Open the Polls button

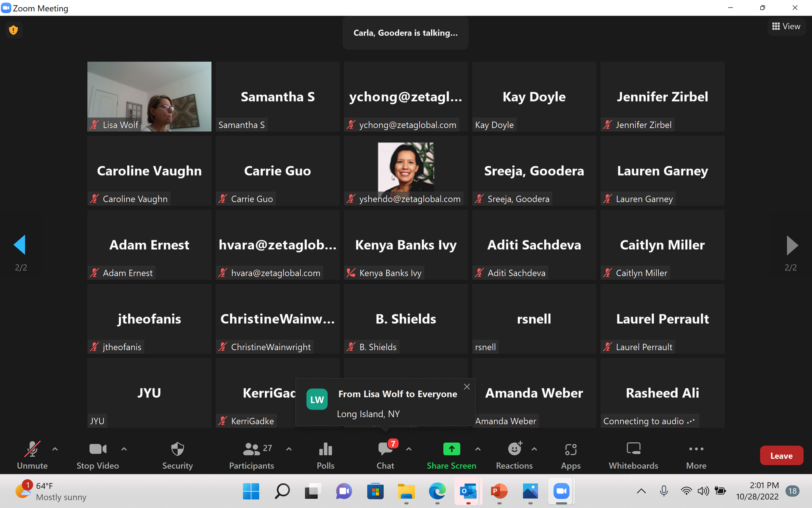click(325, 455)
